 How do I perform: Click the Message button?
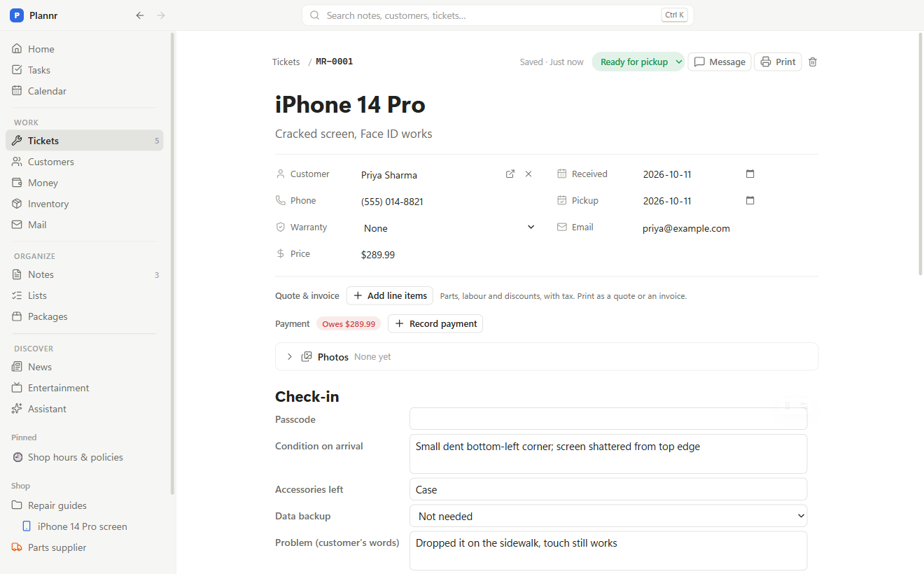tap(720, 62)
